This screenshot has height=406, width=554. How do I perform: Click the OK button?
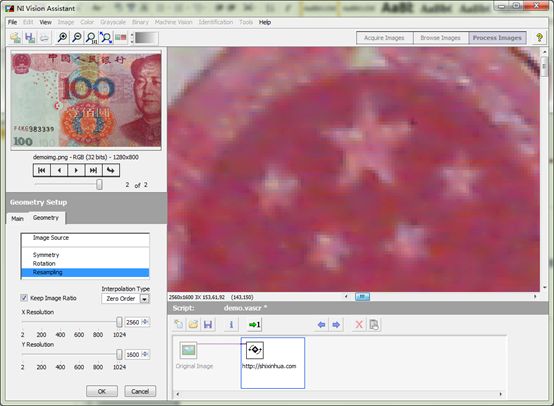click(x=102, y=391)
